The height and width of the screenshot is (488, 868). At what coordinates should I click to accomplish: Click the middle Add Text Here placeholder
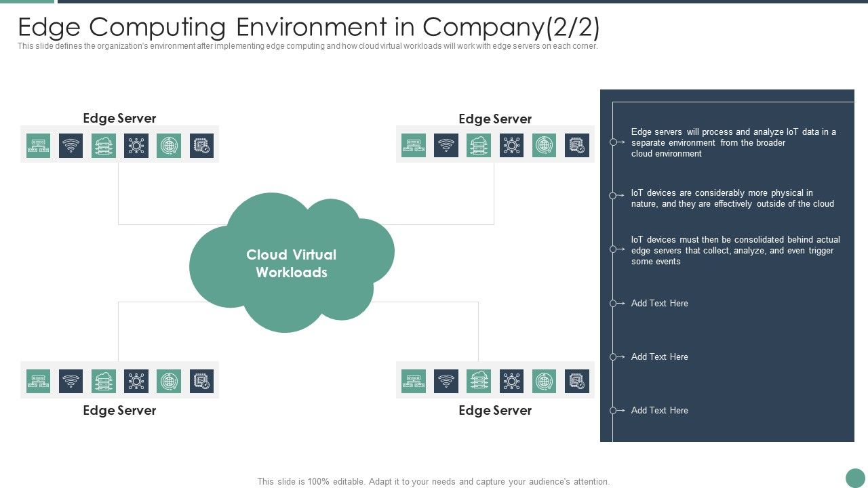[659, 357]
